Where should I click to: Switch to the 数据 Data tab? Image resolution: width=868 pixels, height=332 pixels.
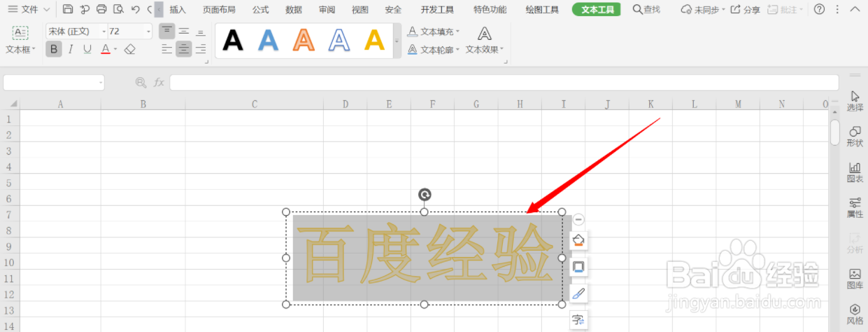point(294,10)
